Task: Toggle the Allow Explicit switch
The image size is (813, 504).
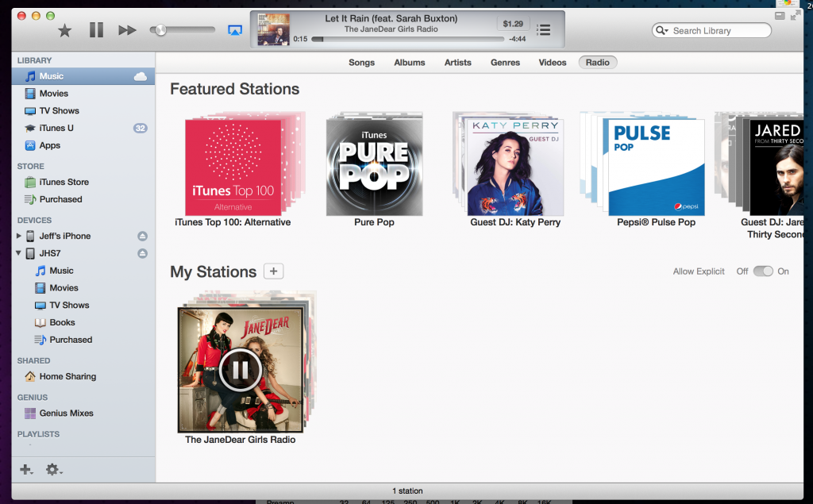Action: 763,271
